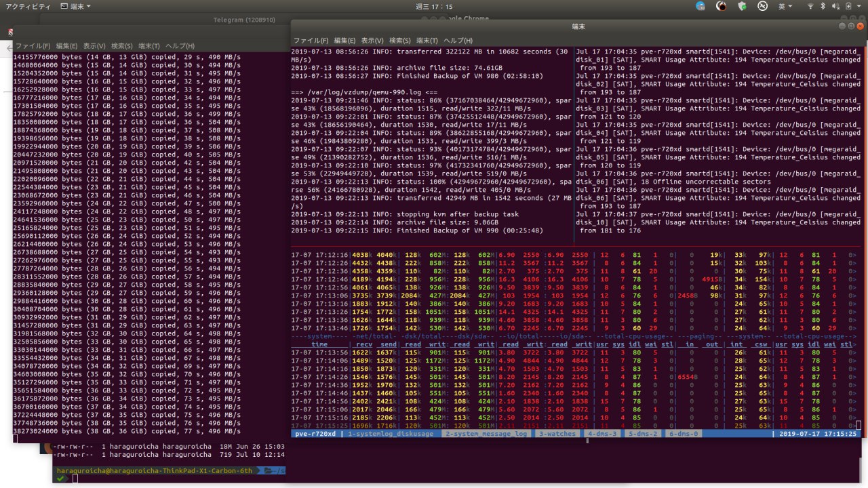
Task: Open ファイル(F) menu in background bytes-copied terminal
Action: tap(33, 45)
